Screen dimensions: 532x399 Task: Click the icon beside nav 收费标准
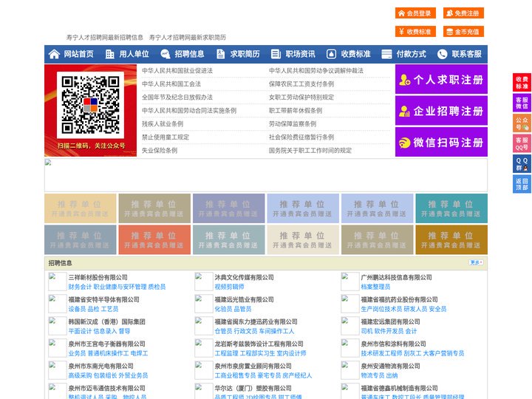pyautogui.click(x=331, y=54)
